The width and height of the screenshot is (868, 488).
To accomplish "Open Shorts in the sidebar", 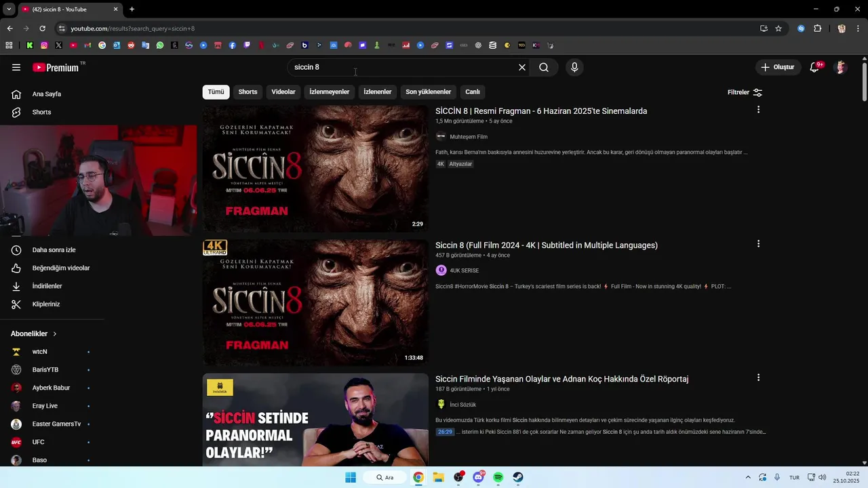I will coord(41,112).
